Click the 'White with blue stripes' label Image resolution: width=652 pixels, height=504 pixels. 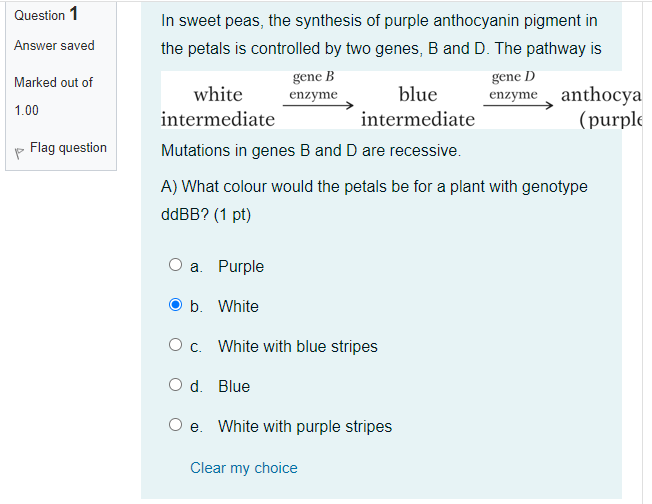pos(298,346)
